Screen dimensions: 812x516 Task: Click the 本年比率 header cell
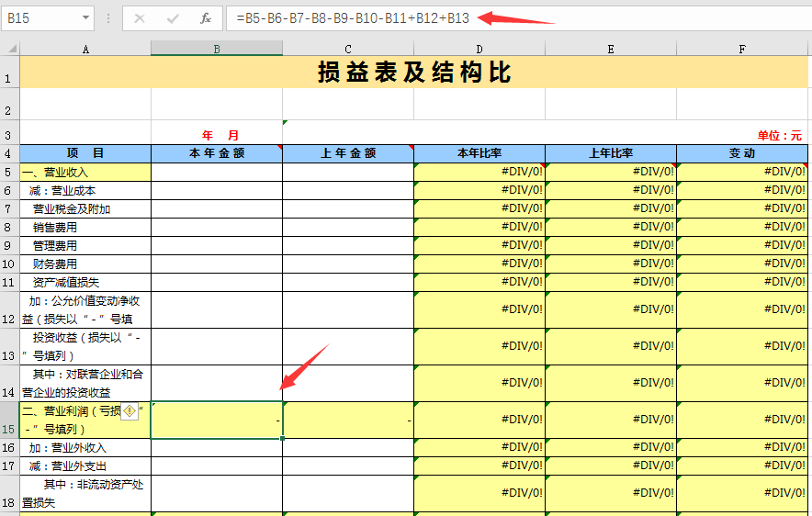(x=479, y=153)
